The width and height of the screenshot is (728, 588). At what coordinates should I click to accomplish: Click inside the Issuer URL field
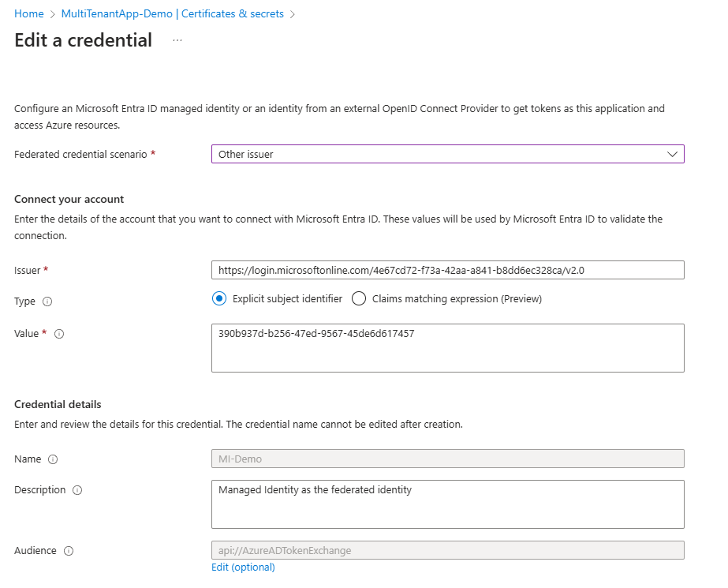(x=446, y=269)
